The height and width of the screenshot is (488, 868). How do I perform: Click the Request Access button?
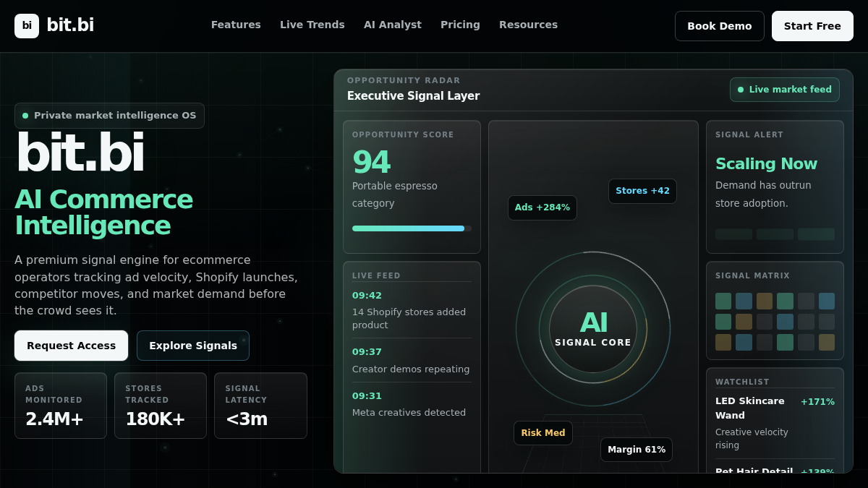(71, 346)
